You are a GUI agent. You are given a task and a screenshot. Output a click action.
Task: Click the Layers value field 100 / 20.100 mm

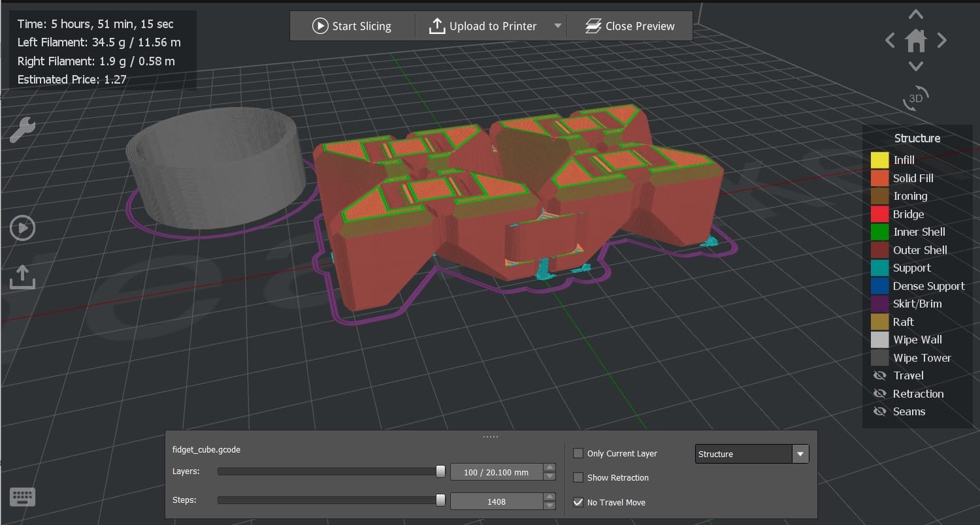(x=497, y=472)
